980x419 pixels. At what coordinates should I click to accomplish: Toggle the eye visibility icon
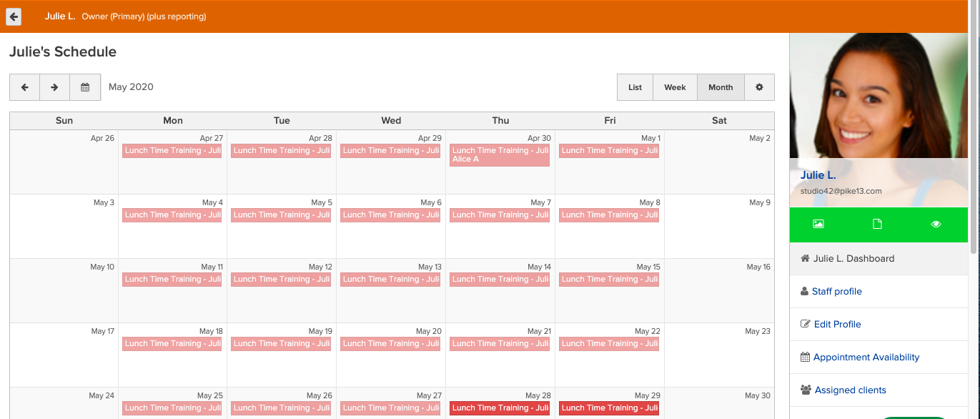[x=936, y=224]
